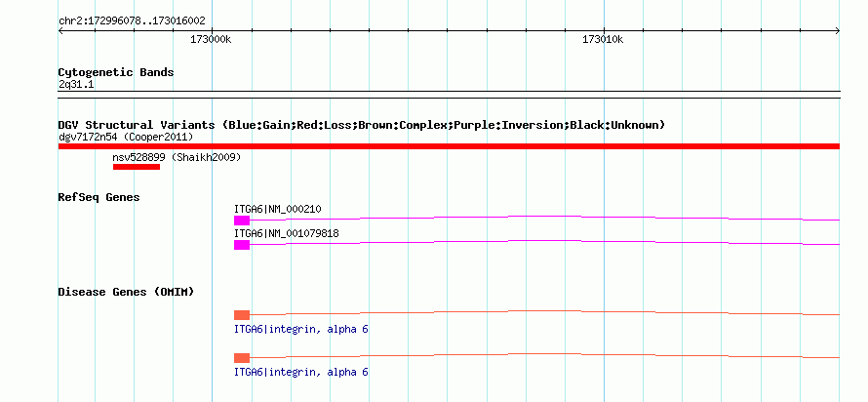Viewport: 868px width, 402px height.
Task: Click the Cytogenetic Bands track title
Action: [x=116, y=72]
